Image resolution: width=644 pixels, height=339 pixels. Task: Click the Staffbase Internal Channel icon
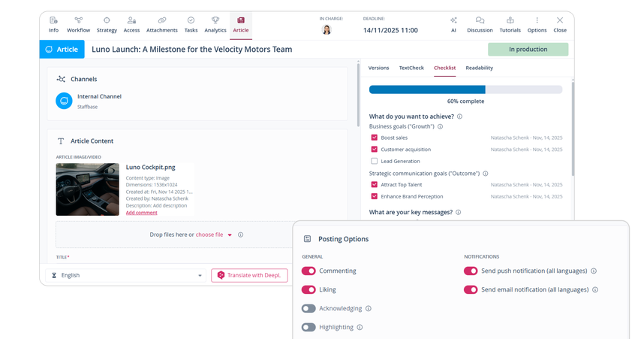coord(64,101)
